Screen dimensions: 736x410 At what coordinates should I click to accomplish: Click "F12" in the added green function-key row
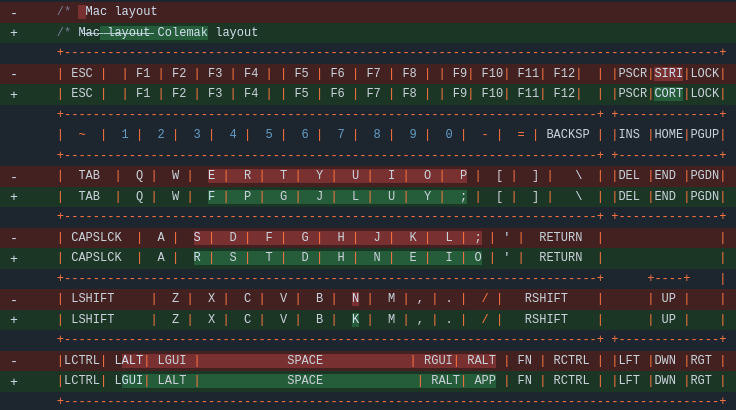564,93
